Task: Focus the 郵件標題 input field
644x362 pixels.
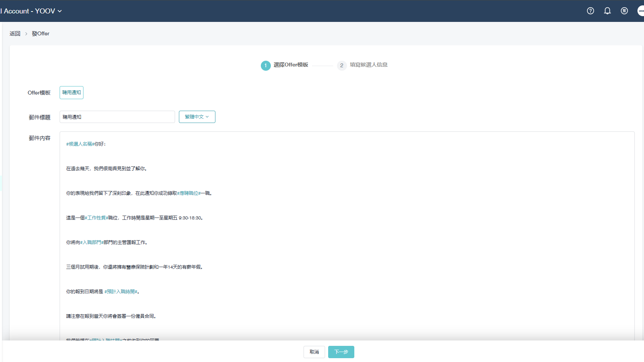Action: 117,117
